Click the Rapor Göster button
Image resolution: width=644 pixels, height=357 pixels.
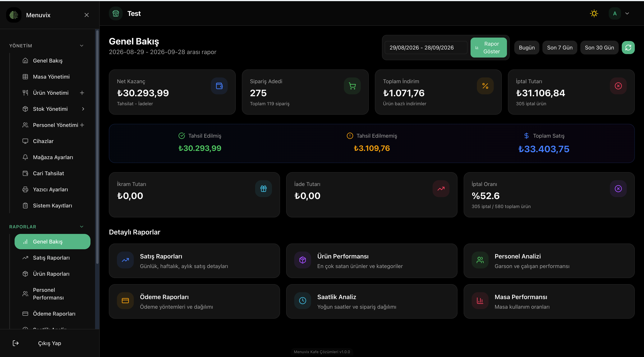pyautogui.click(x=489, y=48)
